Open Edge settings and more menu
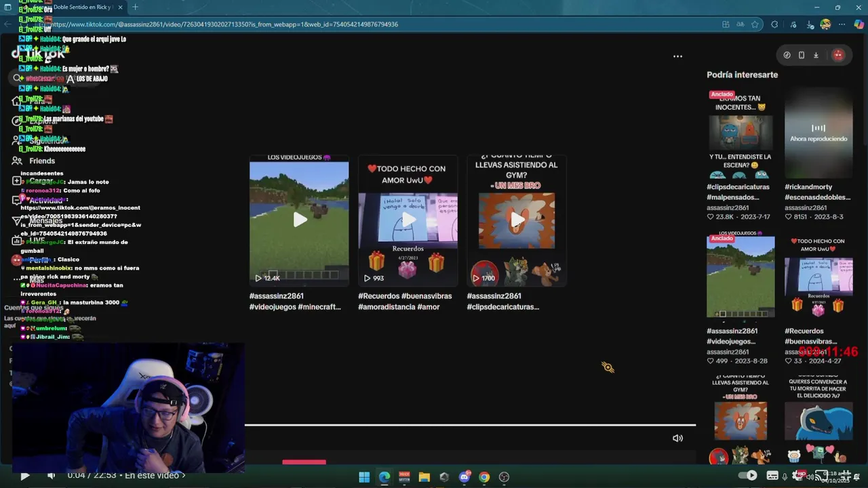Viewport: 868px width, 488px height. (842, 24)
